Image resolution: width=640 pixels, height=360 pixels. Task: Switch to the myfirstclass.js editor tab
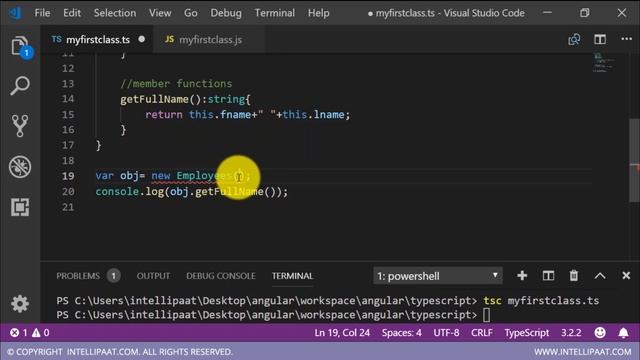pyautogui.click(x=208, y=40)
